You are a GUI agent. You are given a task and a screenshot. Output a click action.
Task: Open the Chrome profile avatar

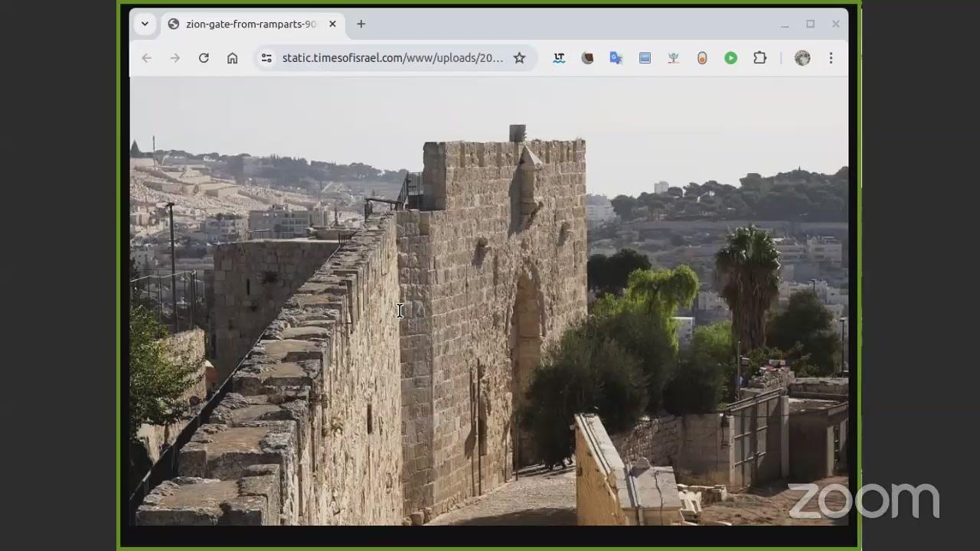point(802,58)
